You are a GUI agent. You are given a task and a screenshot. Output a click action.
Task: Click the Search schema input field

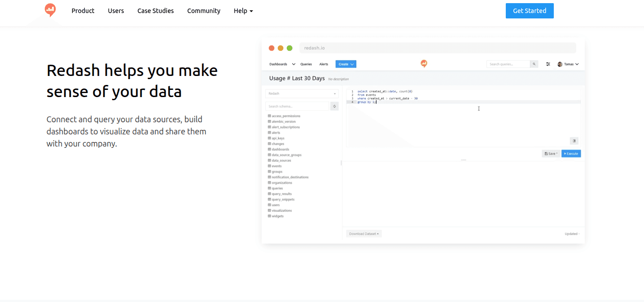pyautogui.click(x=297, y=106)
